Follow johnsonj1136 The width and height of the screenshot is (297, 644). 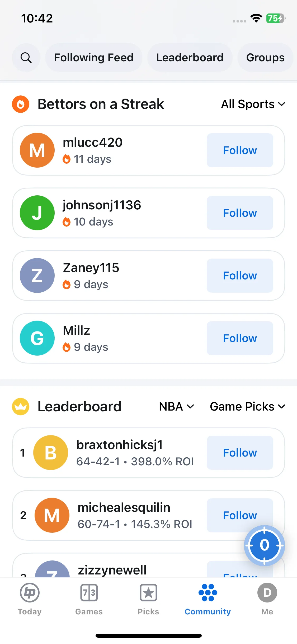(240, 213)
